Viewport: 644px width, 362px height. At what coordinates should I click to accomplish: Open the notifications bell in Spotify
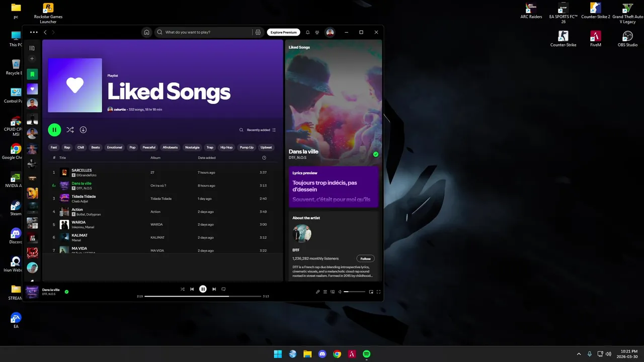pyautogui.click(x=308, y=32)
